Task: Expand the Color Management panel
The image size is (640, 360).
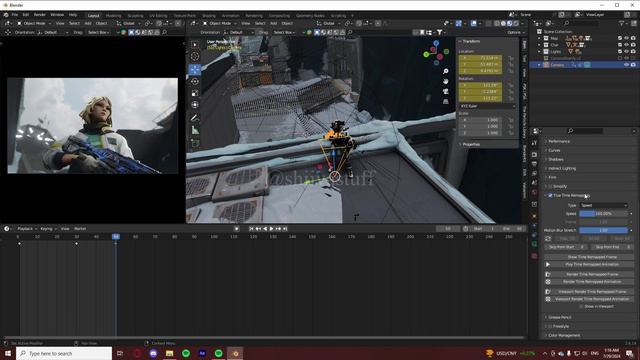Action: 564,336
